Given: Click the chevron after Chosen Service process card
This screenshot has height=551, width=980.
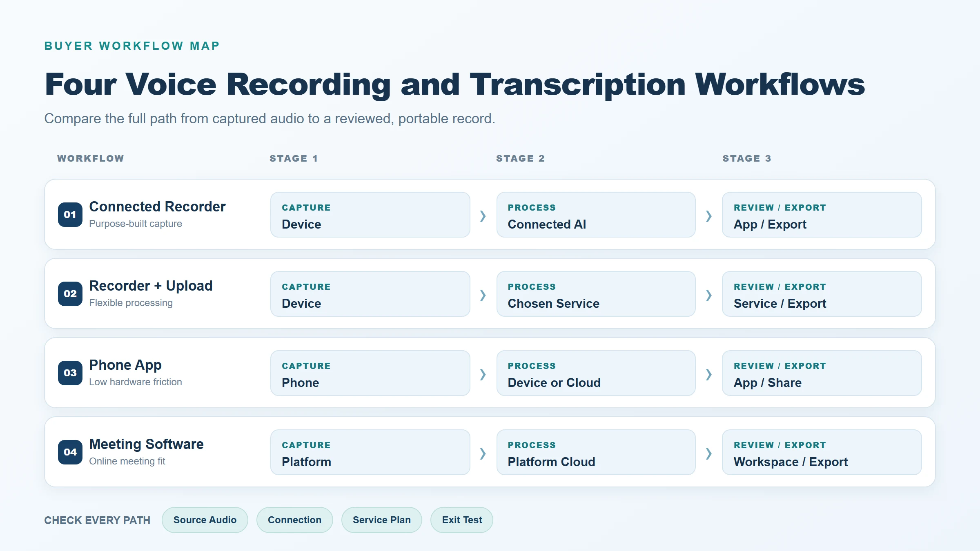Looking at the screenshot, I should [709, 295].
